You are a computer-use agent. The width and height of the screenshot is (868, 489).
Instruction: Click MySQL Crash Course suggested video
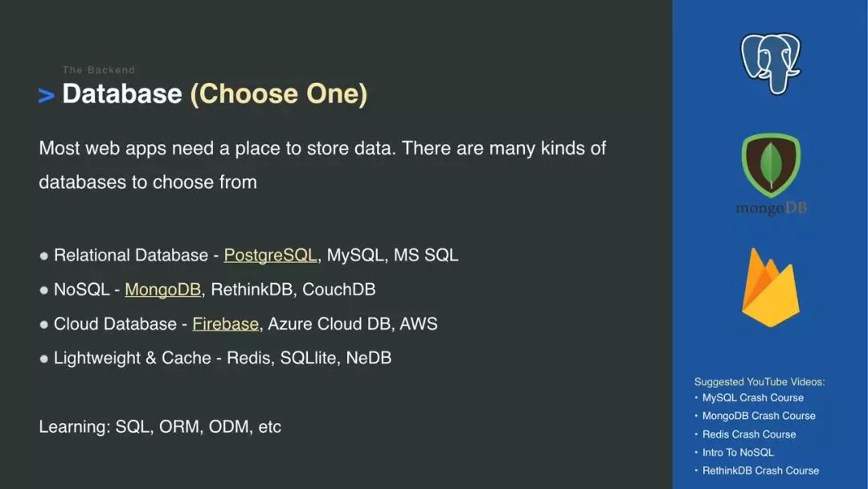tap(752, 397)
